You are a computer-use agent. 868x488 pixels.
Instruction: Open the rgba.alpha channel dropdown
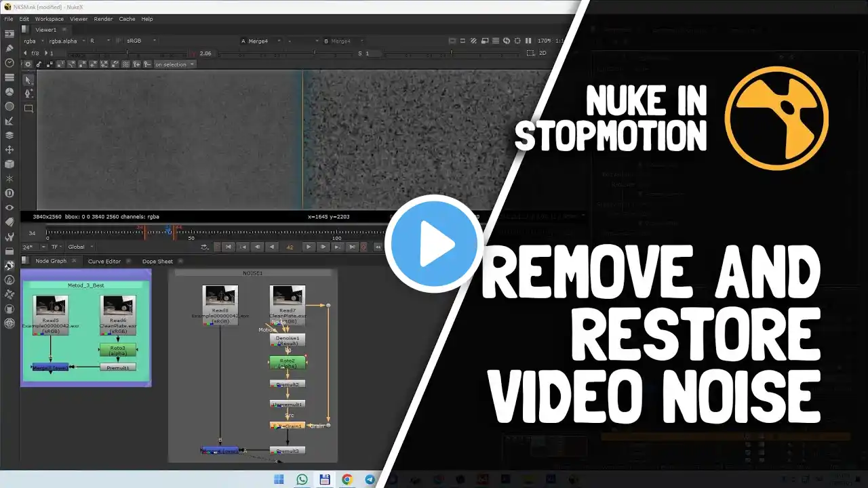pos(65,41)
